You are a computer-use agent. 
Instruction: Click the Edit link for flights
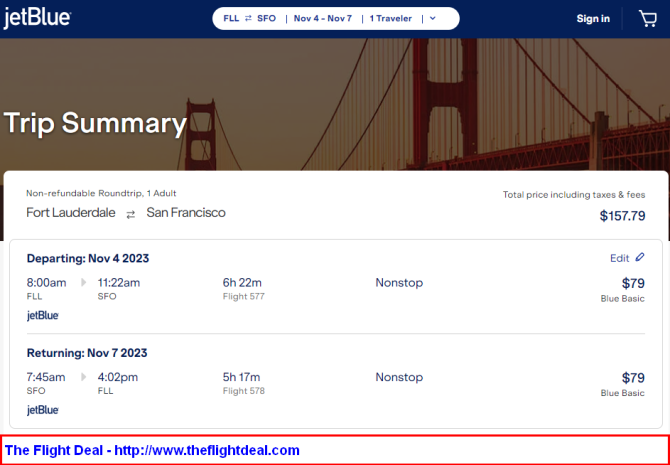point(620,258)
